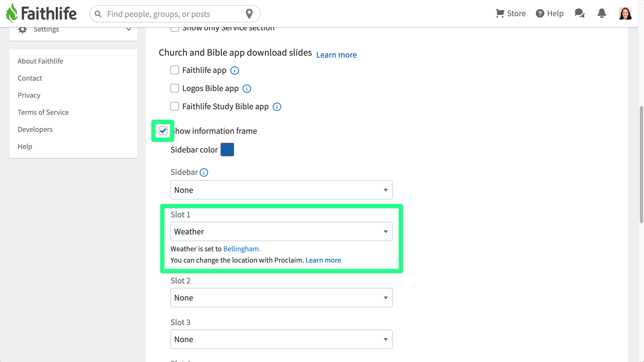Image resolution: width=644 pixels, height=362 pixels.
Task: Click info icon beside Logos Bible app
Action: coord(247,89)
